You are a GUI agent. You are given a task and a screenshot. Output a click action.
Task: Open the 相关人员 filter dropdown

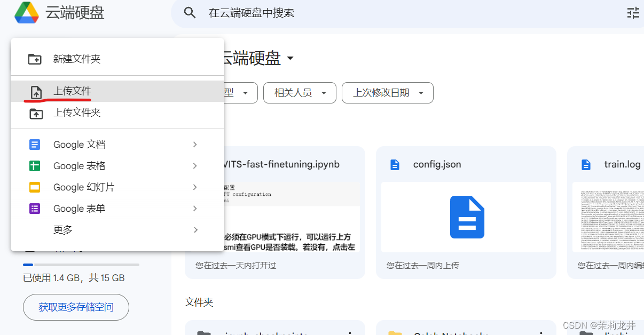click(x=300, y=93)
